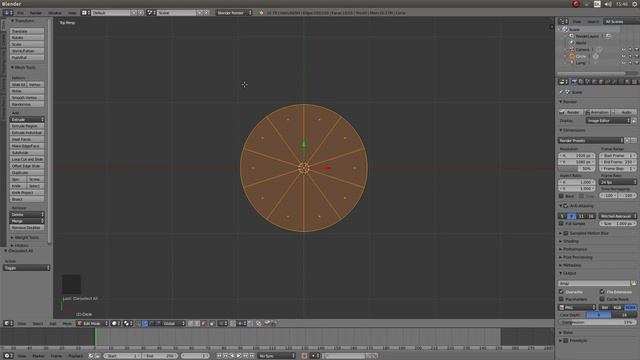Open the Display Image Editor dropdown
The width and height of the screenshot is (640, 360).
click(608, 121)
